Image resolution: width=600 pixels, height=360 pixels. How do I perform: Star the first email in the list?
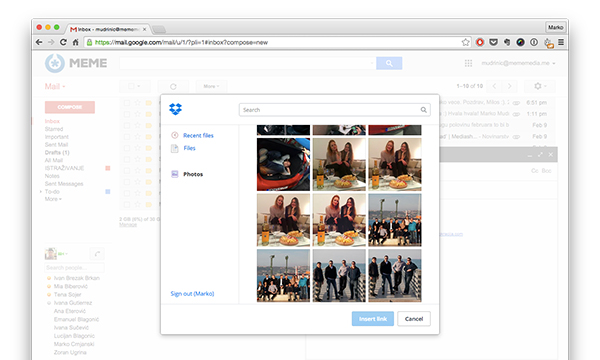click(137, 103)
